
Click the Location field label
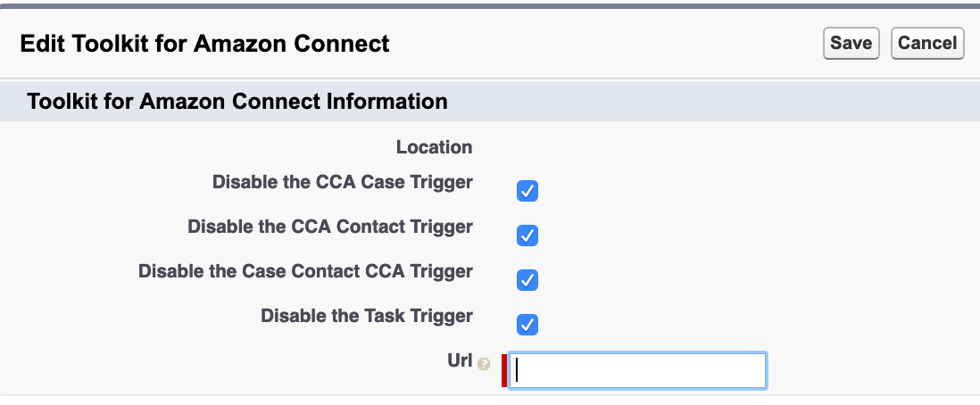click(x=435, y=147)
